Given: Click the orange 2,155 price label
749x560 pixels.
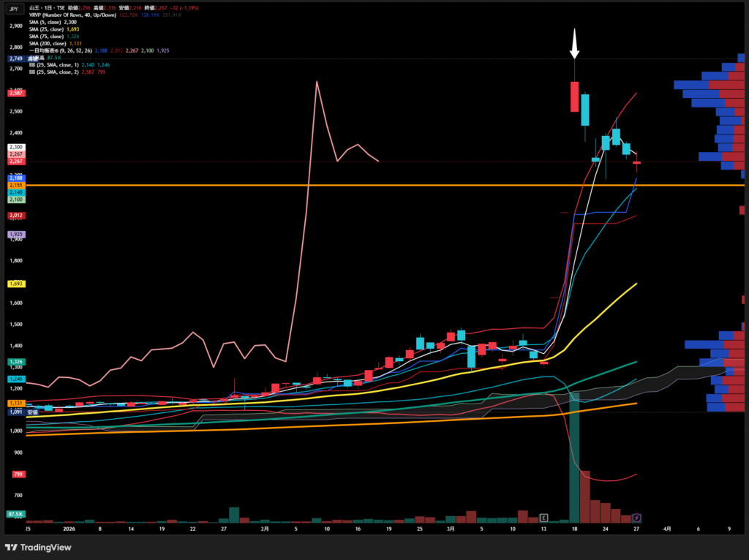Looking at the screenshot, I should click(x=15, y=186).
